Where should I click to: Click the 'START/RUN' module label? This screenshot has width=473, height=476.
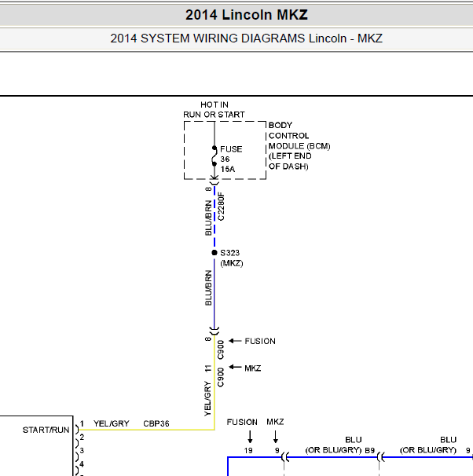tap(46, 430)
